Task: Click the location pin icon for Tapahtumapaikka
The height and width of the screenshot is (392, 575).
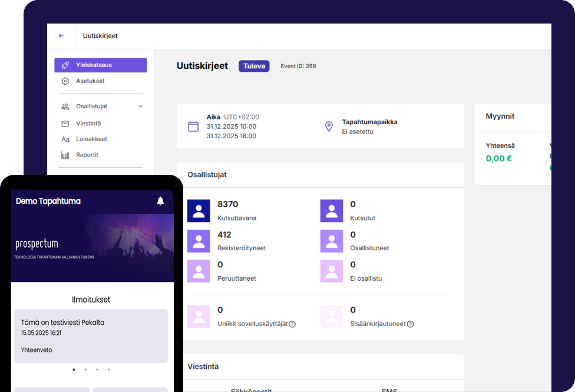Action: pos(329,127)
